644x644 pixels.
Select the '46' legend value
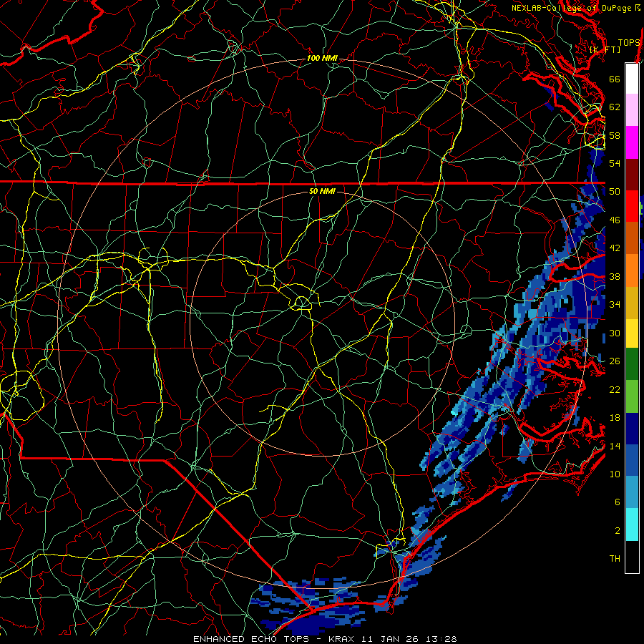point(615,220)
